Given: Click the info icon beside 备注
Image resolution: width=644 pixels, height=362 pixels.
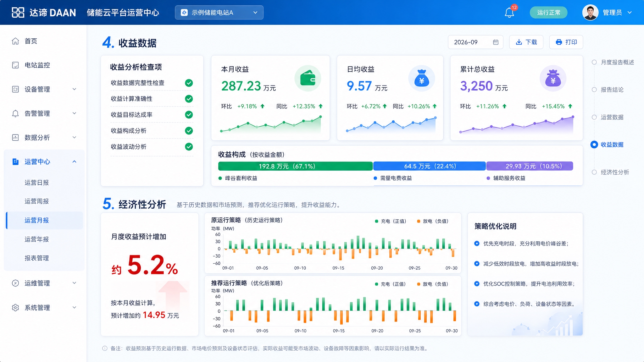Looking at the screenshot, I should tap(105, 348).
